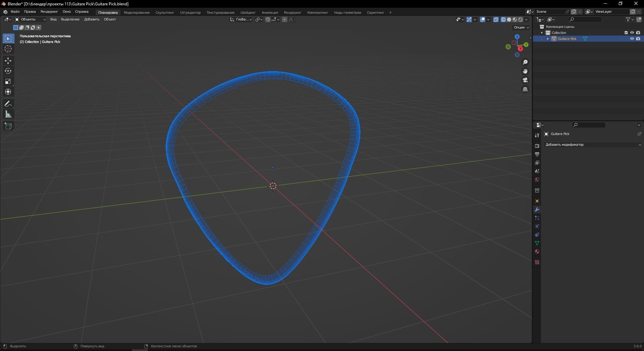
Task: Open the pivot point dropdown
Action: 259,19
